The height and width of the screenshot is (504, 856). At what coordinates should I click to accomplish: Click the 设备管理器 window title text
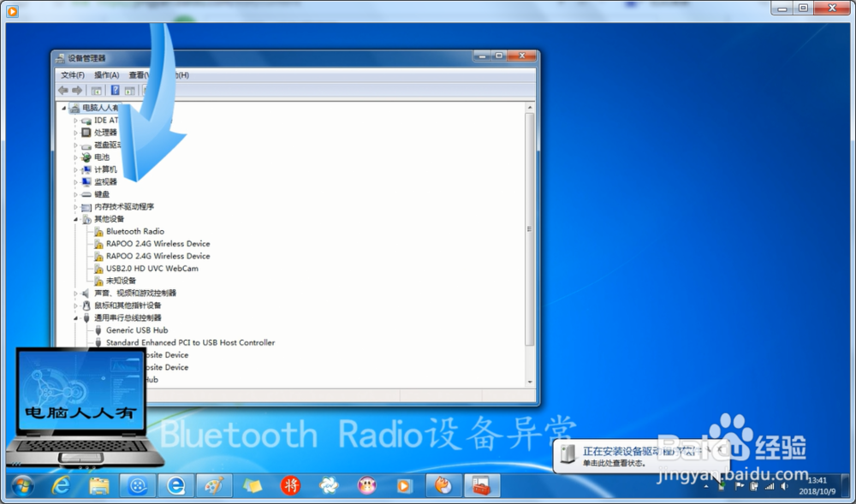(86, 58)
